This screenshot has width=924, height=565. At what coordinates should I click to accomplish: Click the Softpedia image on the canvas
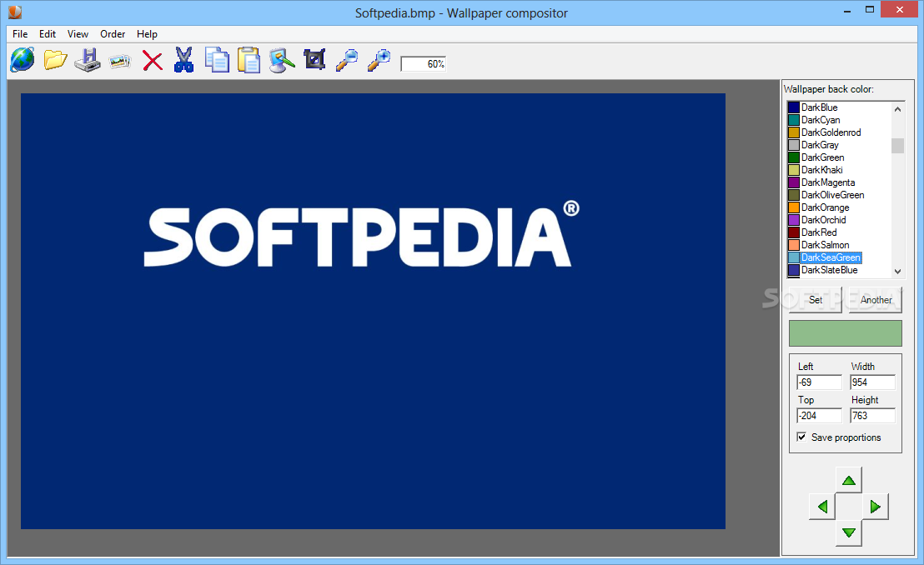373,311
